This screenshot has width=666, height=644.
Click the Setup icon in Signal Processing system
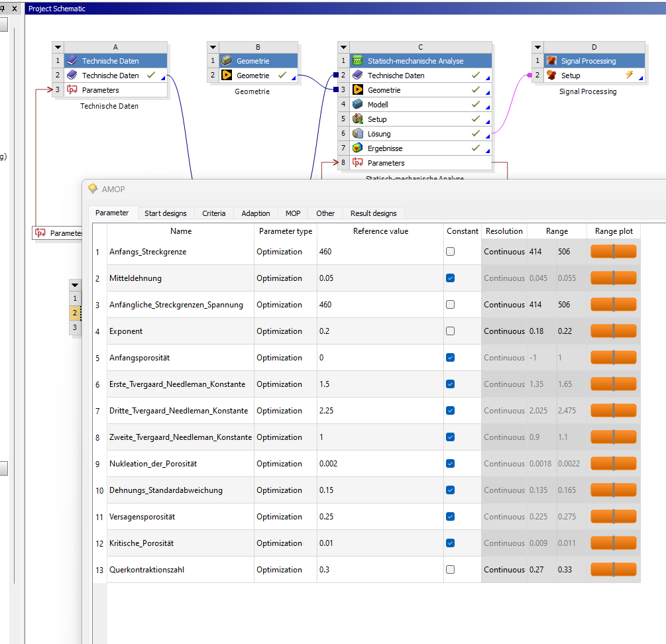(551, 75)
